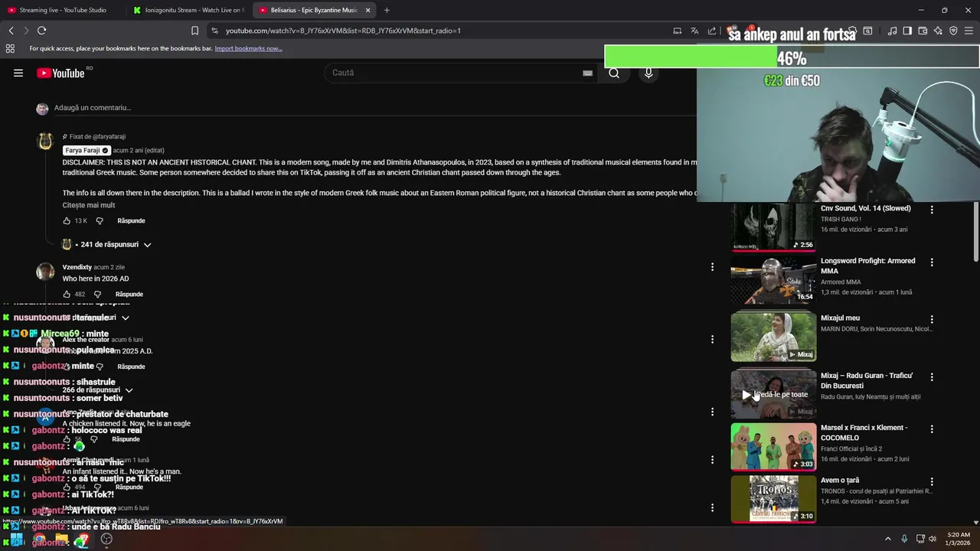980x551 pixels.
Task: Open options menu for Cnv Sound Vol. 14 video
Action: 932,209
